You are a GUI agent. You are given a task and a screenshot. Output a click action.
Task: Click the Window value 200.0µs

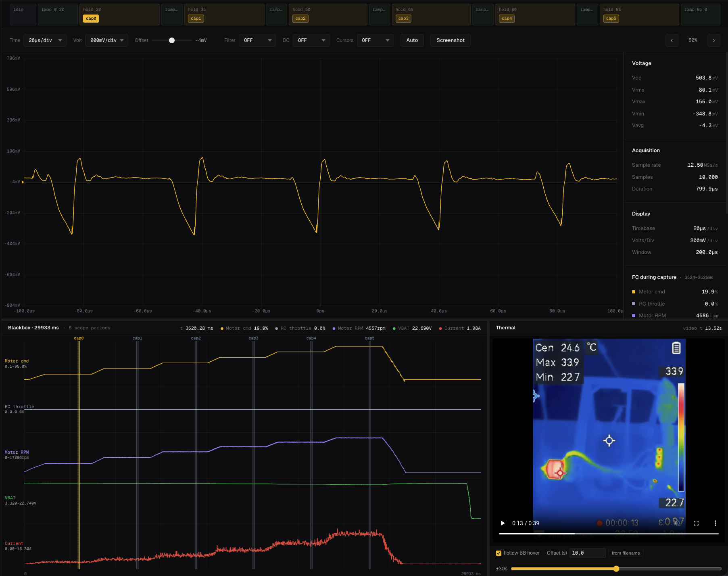707,252
